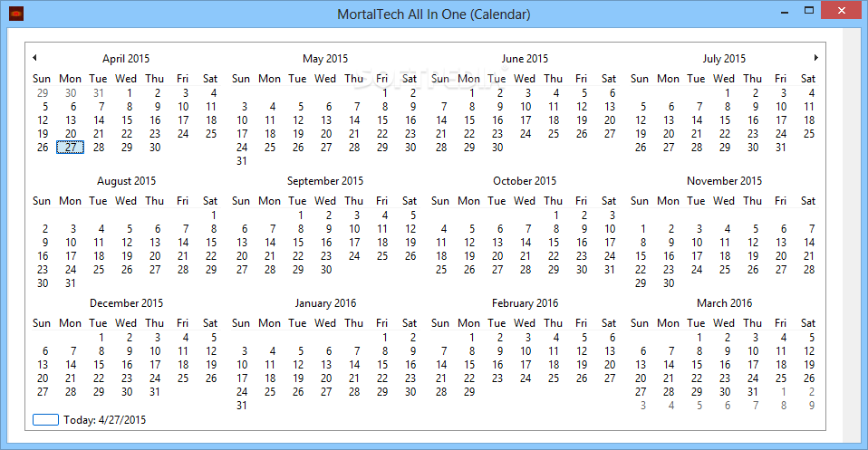Go to next months with right arrow
Screen dimensions: 868x450
pos(816,58)
